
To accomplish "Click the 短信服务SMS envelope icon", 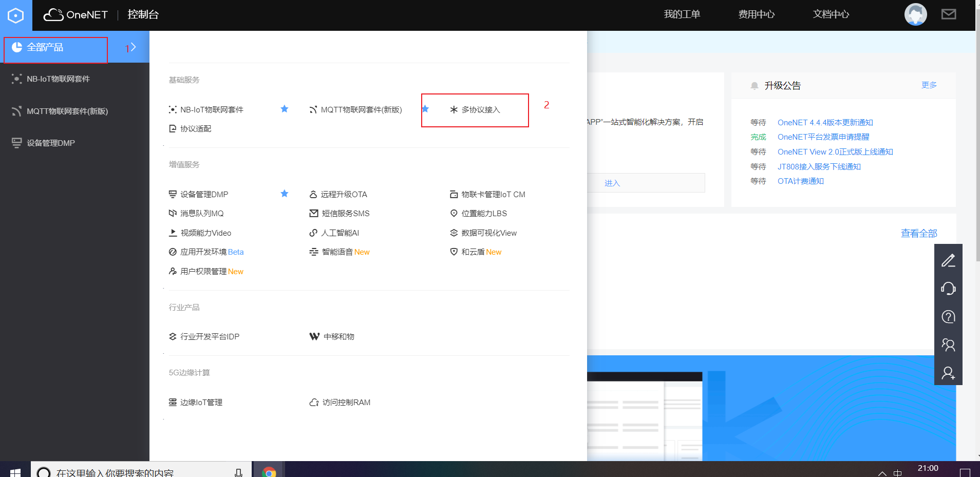I will (313, 214).
